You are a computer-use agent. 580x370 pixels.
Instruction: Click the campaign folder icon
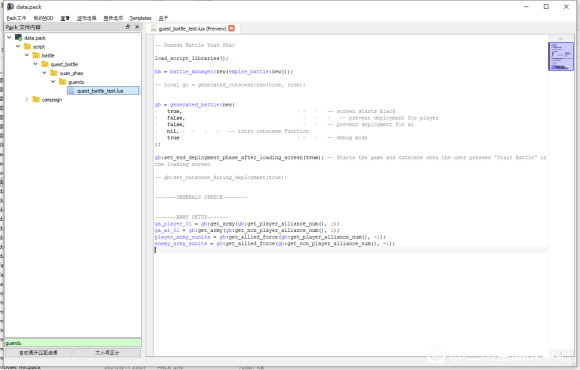[36, 99]
